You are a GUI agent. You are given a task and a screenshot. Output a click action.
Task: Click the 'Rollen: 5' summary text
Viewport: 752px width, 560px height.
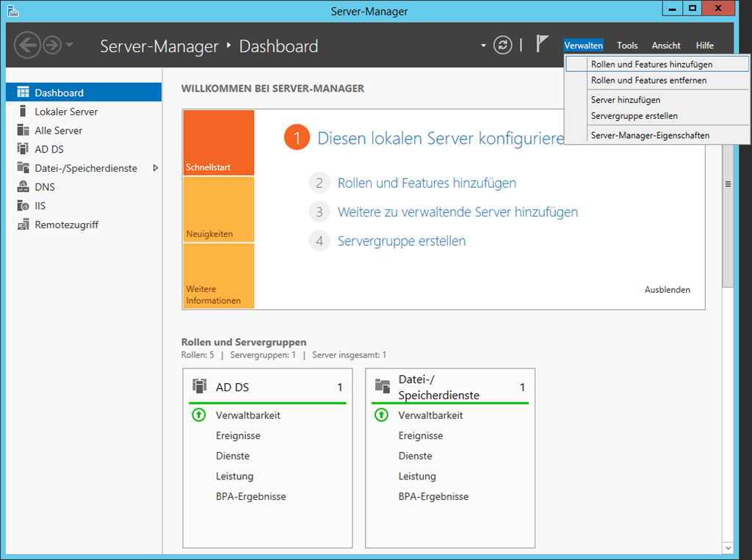198,354
